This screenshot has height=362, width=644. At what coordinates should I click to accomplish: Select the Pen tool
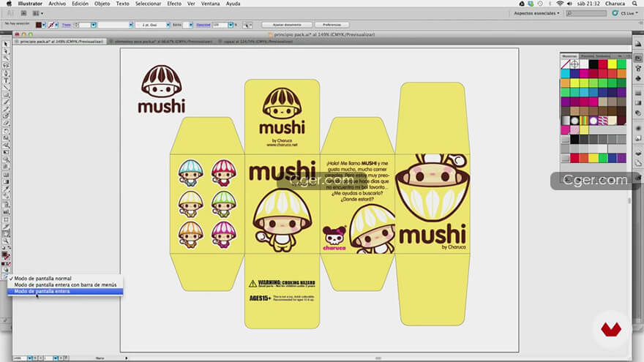click(x=6, y=72)
